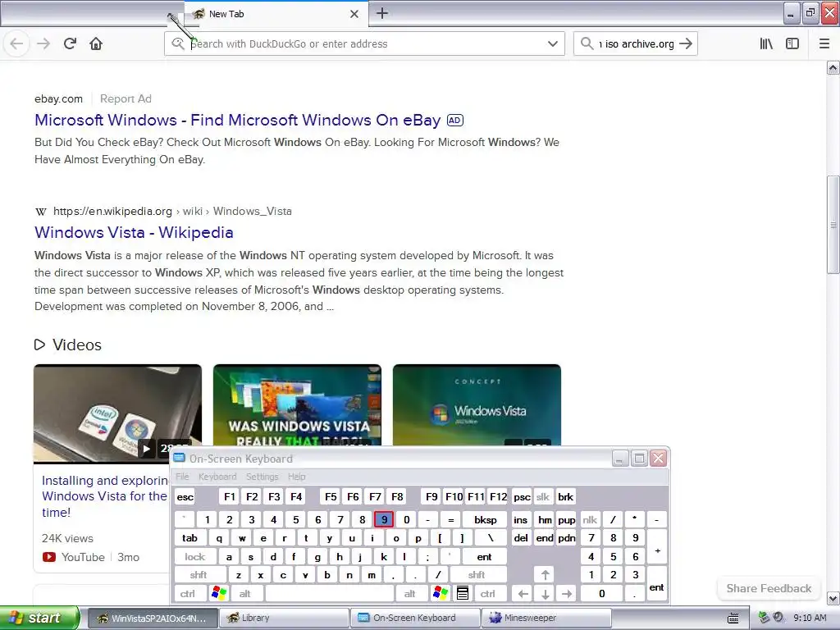Expand the address bar history dropdown
The height and width of the screenshot is (630, 840).
tap(553, 43)
